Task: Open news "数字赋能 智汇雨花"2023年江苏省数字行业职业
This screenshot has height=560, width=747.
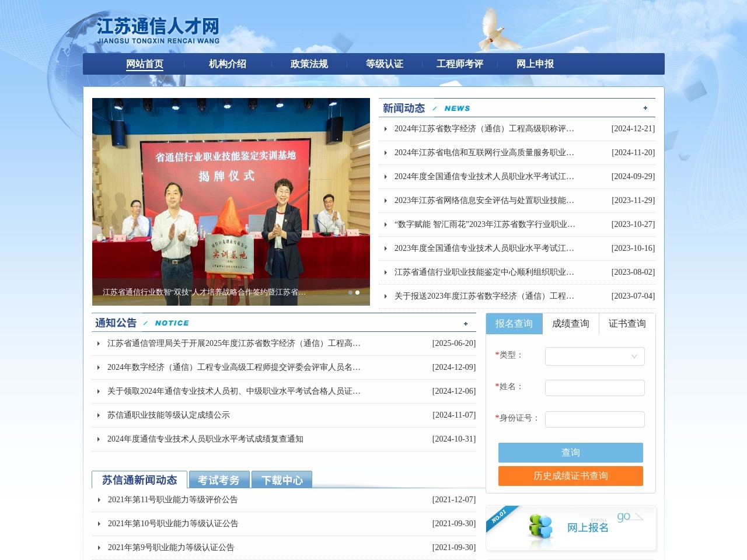Action: pos(485,225)
